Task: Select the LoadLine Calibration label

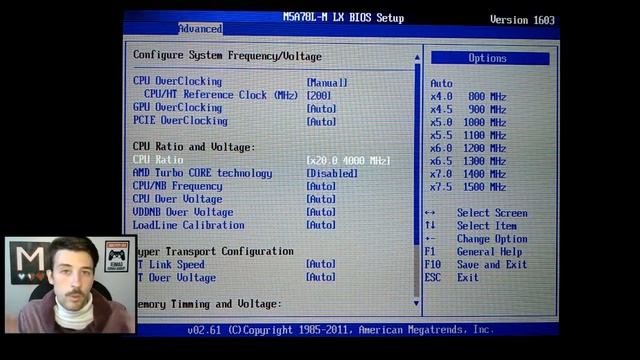Action: pyautogui.click(x=189, y=225)
